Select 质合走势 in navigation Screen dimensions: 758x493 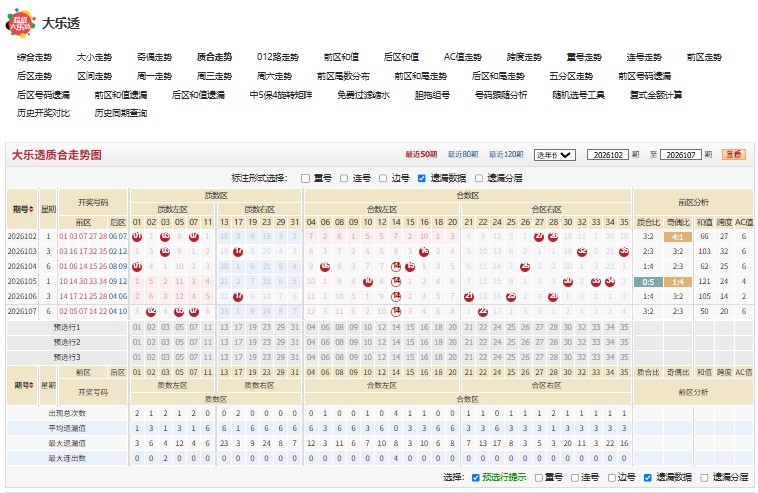tap(214, 57)
